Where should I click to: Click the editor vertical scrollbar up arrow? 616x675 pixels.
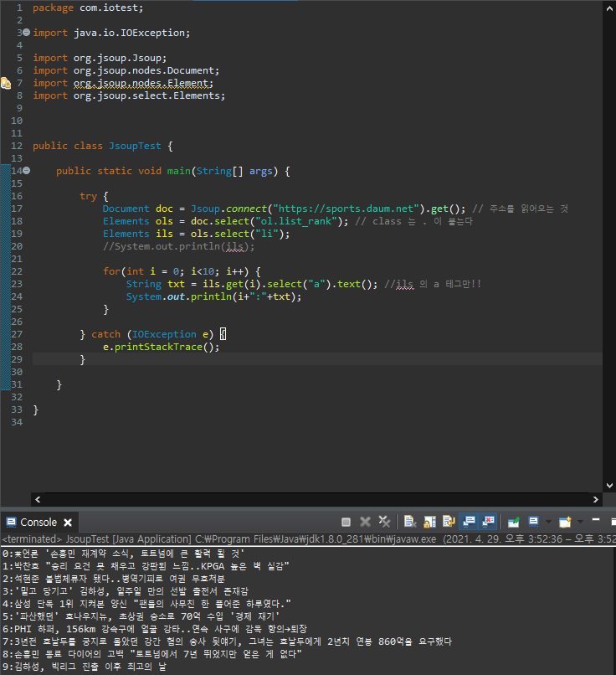(x=609, y=8)
